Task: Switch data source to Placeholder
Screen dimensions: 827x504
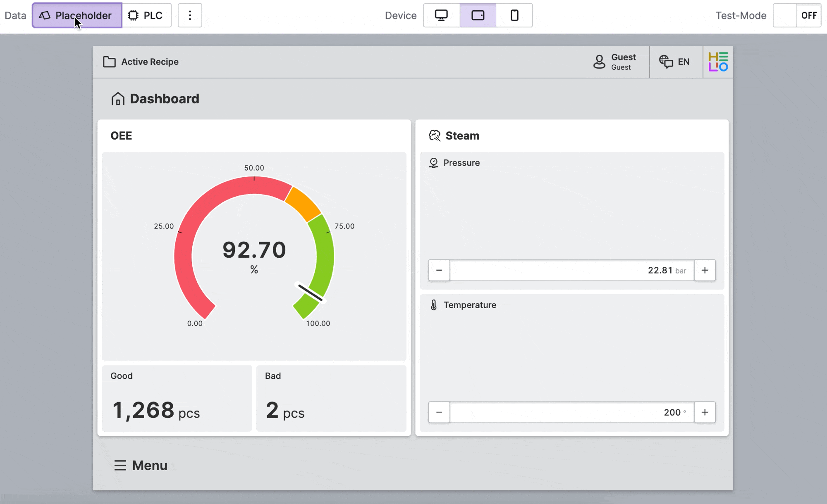Action: point(77,16)
